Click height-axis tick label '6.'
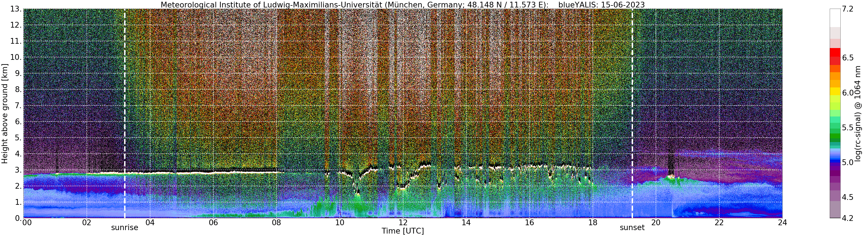The width and height of the screenshot is (868, 237). coord(18,122)
